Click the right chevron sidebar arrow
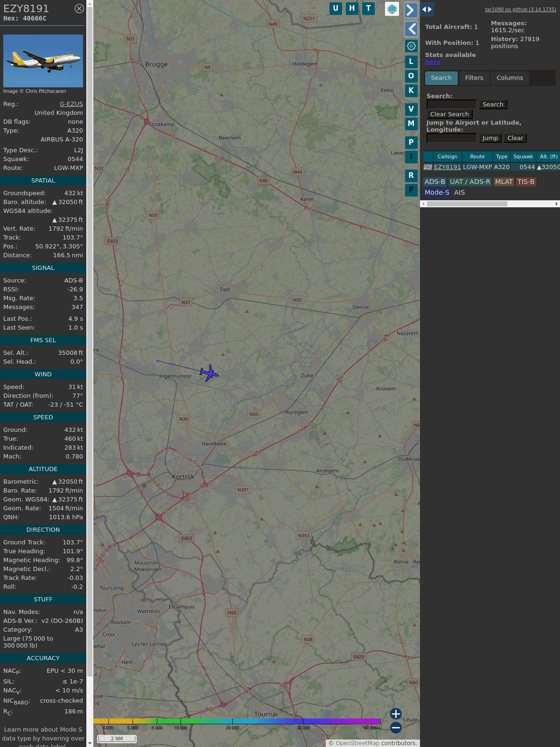Screen dimensions: 560x747 (411, 10)
